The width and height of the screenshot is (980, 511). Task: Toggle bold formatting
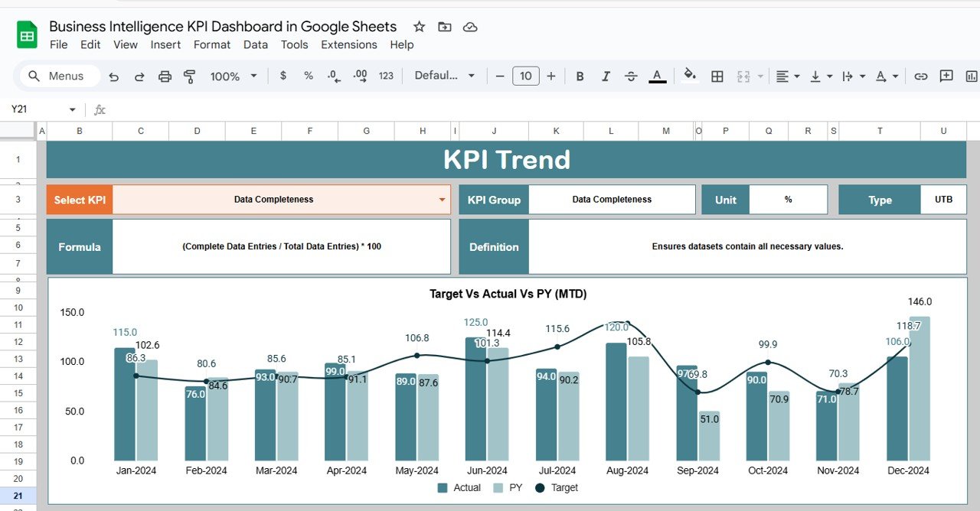pyautogui.click(x=580, y=76)
